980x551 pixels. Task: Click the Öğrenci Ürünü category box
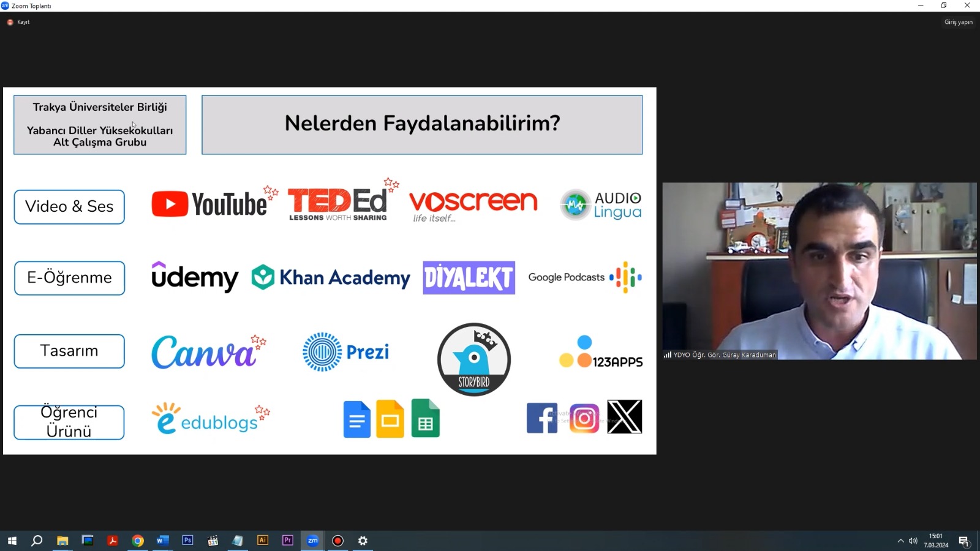[69, 422]
